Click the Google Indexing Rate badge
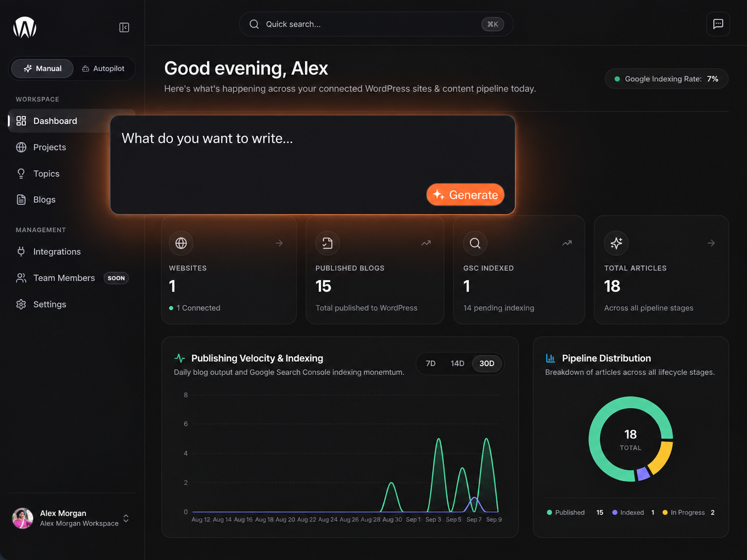The width and height of the screenshot is (747, 560). pos(667,79)
